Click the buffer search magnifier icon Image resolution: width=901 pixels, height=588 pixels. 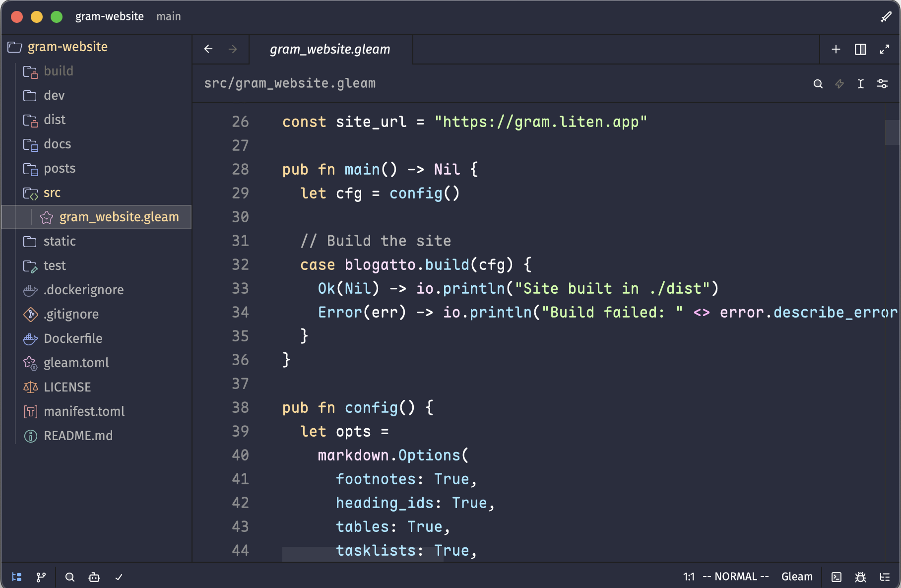(x=818, y=84)
